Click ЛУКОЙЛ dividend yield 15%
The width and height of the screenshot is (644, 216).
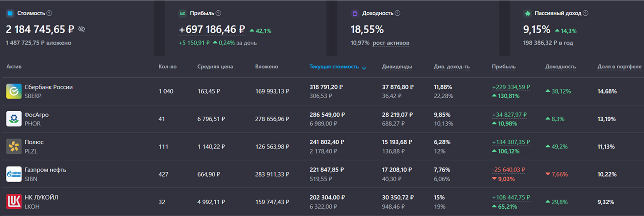(439, 197)
